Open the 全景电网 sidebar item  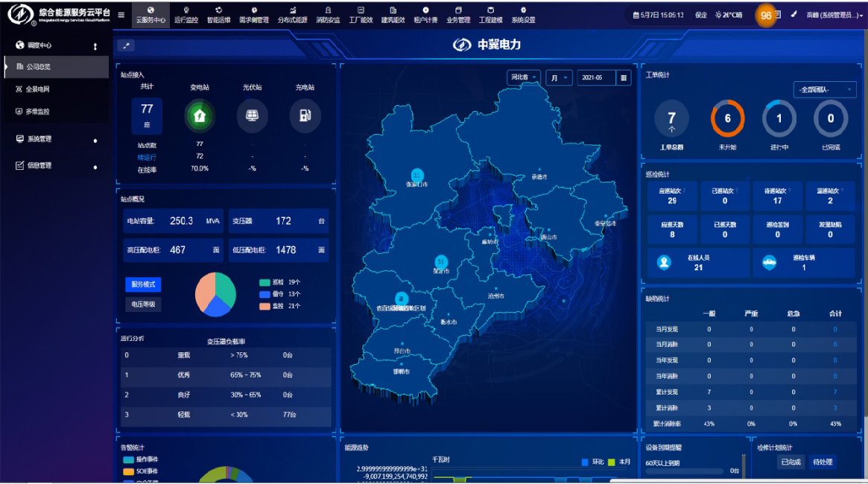click(x=37, y=89)
